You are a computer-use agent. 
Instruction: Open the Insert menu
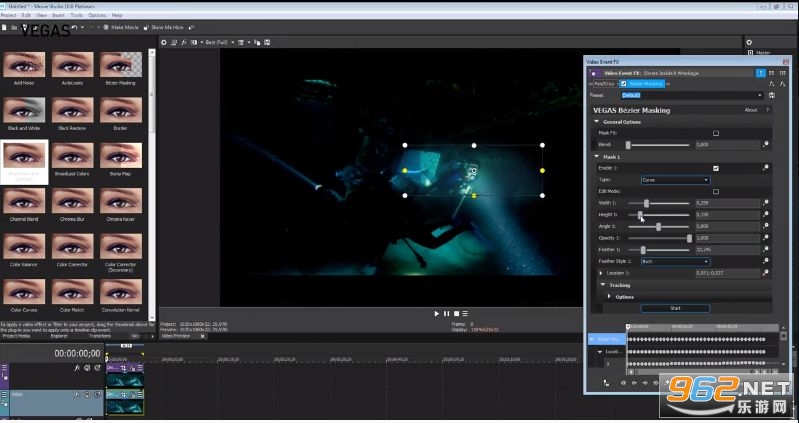pos(58,15)
